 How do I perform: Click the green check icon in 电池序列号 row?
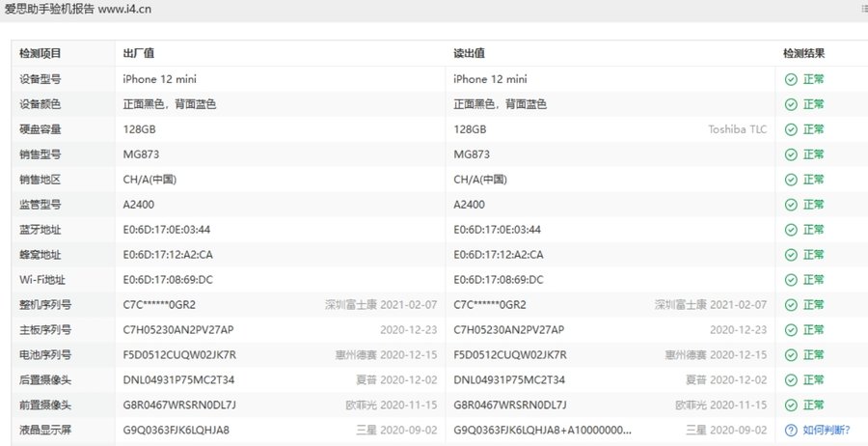tap(791, 354)
